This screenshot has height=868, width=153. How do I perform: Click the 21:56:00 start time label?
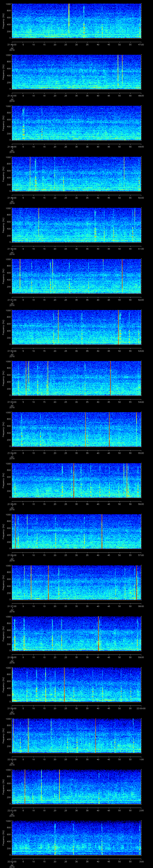point(12,555)
